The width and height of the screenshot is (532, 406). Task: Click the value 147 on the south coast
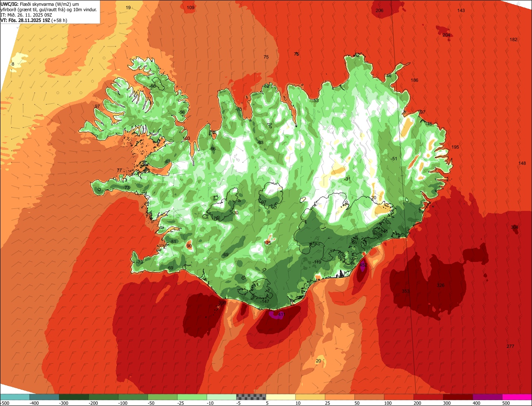tap(266, 301)
